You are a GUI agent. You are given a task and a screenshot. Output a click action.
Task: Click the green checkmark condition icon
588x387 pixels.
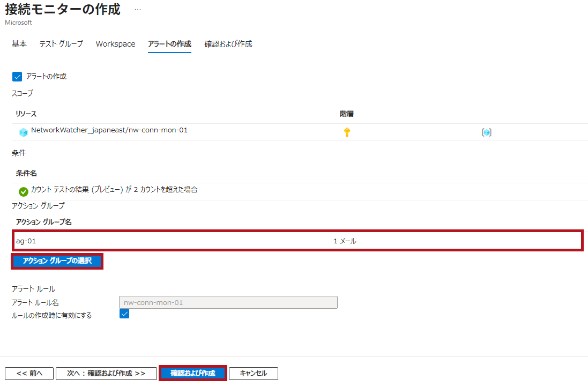(x=23, y=192)
